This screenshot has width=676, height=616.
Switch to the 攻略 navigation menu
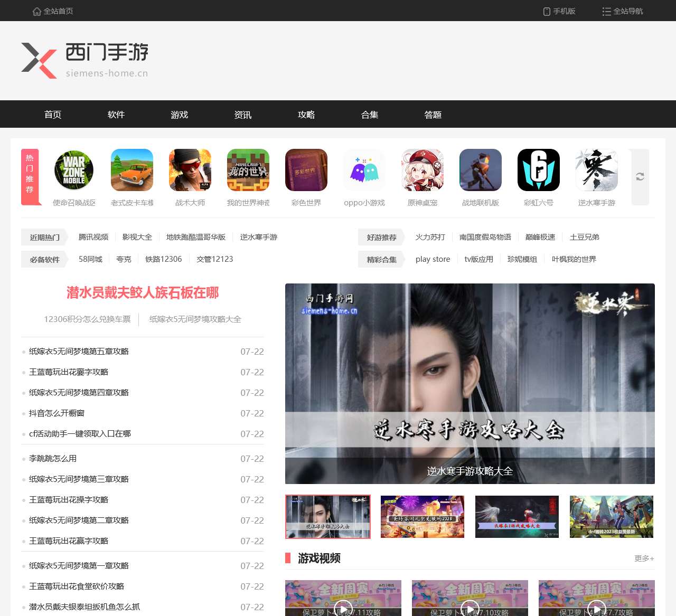[306, 115]
